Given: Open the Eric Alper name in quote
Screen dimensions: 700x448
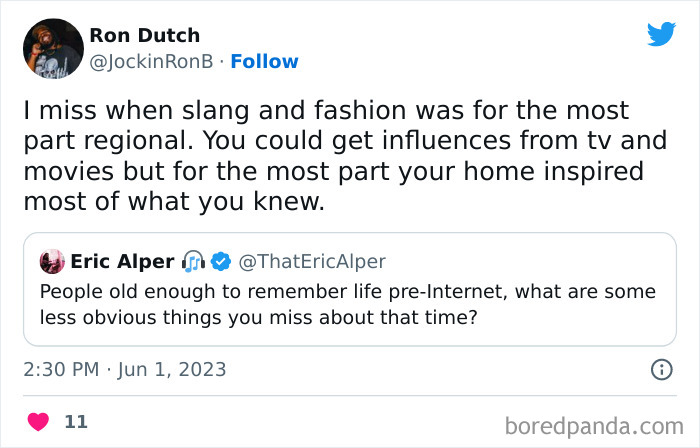Looking at the screenshot, I should point(122,262).
